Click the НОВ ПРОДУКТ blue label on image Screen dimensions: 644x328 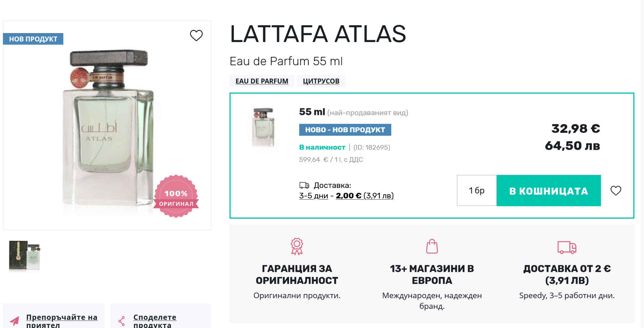click(33, 39)
